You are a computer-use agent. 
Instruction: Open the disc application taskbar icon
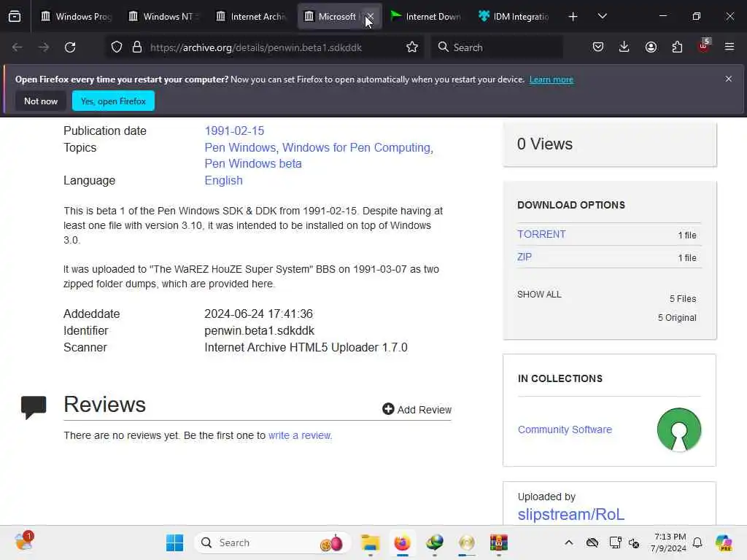(467, 542)
